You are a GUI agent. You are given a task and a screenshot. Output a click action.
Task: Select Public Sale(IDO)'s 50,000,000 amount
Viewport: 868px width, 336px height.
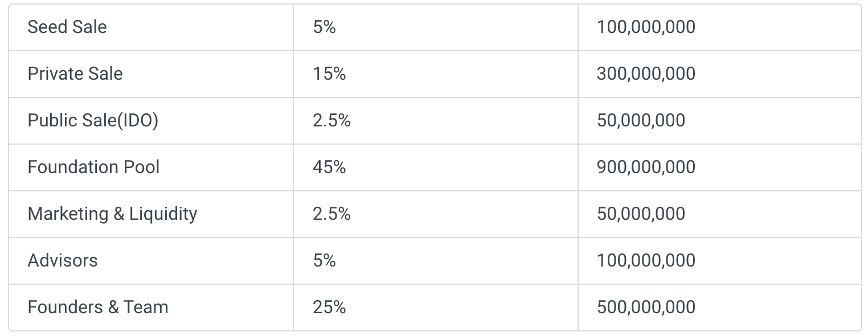coord(641,121)
